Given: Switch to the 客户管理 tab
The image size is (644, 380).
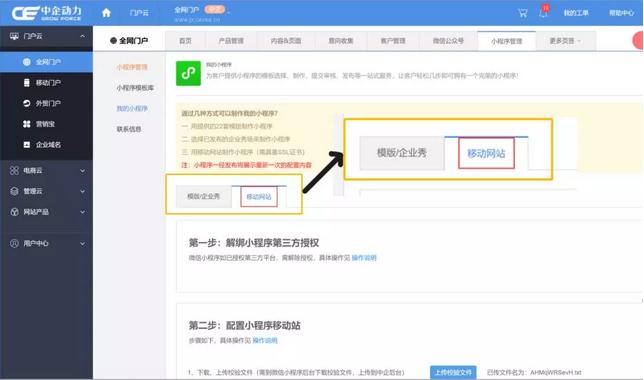Looking at the screenshot, I should [393, 41].
